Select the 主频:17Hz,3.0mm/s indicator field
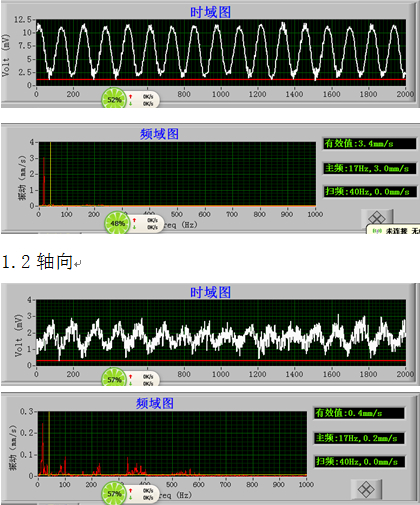420x505 pixels. pyautogui.click(x=370, y=168)
